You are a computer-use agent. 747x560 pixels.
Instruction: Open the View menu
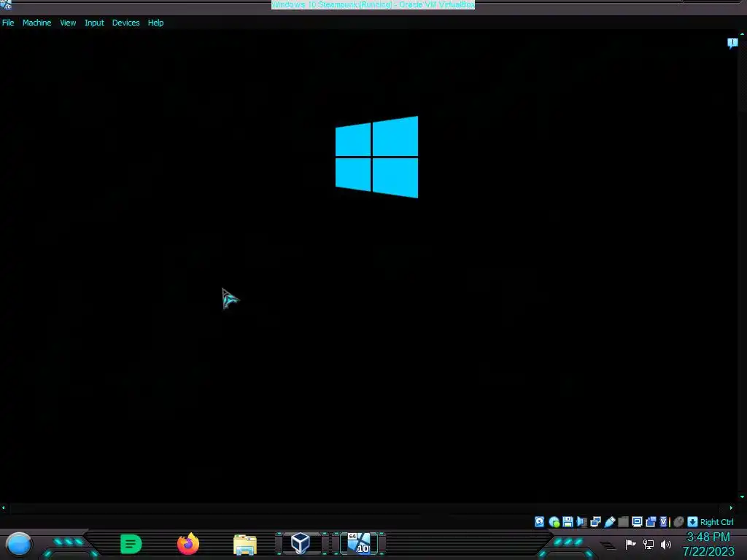click(x=68, y=23)
